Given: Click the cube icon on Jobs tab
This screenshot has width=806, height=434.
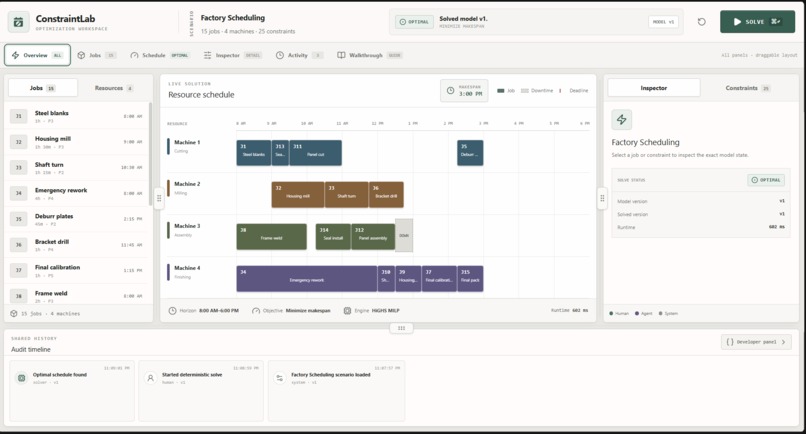Looking at the screenshot, I should tap(81, 55).
